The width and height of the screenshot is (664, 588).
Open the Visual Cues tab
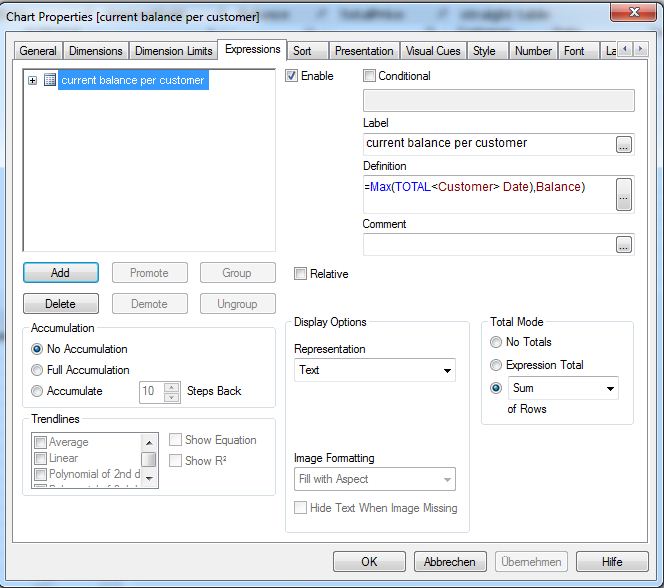[x=432, y=51]
